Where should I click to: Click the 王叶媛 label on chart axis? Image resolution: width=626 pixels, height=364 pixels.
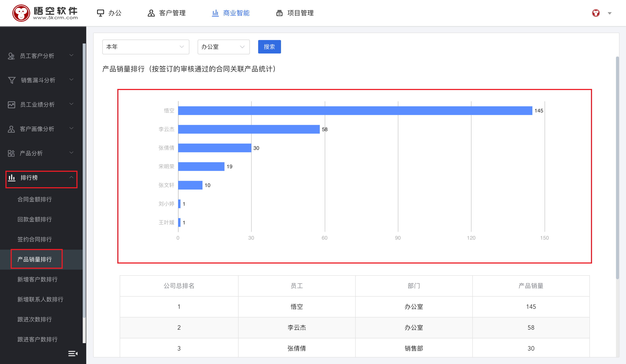pyautogui.click(x=167, y=222)
